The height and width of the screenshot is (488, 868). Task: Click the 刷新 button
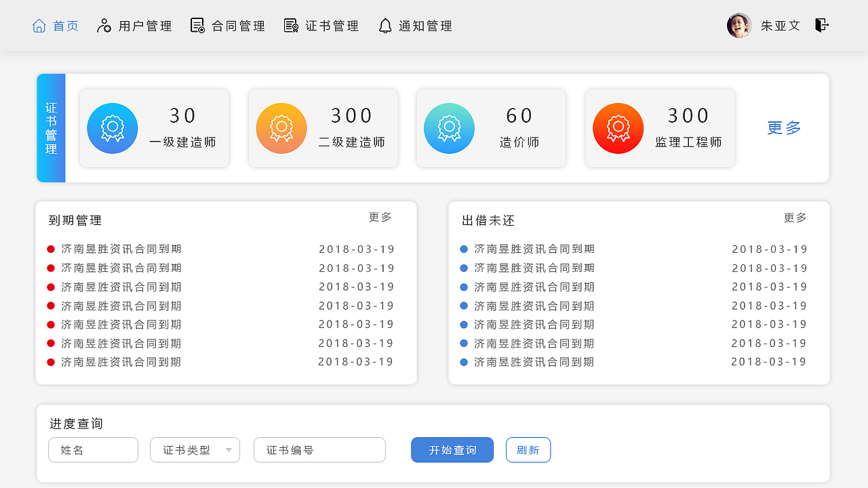(x=528, y=449)
